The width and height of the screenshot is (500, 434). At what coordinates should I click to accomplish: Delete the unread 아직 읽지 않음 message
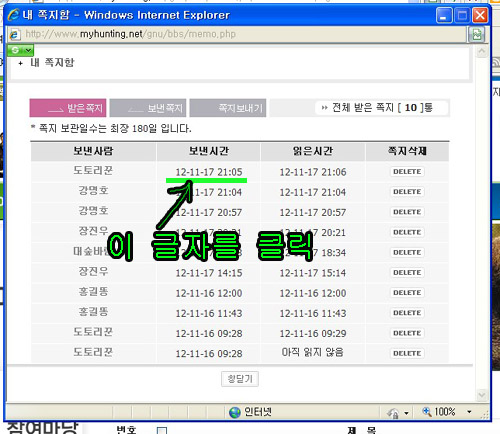pyautogui.click(x=407, y=353)
